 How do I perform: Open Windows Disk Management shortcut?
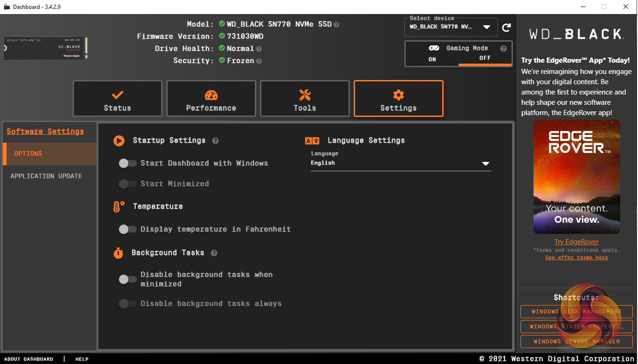point(577,312)
